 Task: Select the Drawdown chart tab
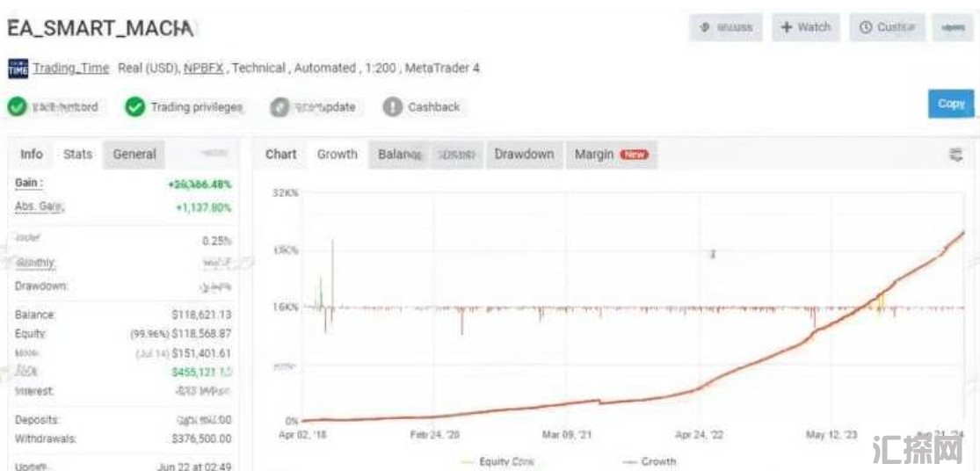coord(525,155)
